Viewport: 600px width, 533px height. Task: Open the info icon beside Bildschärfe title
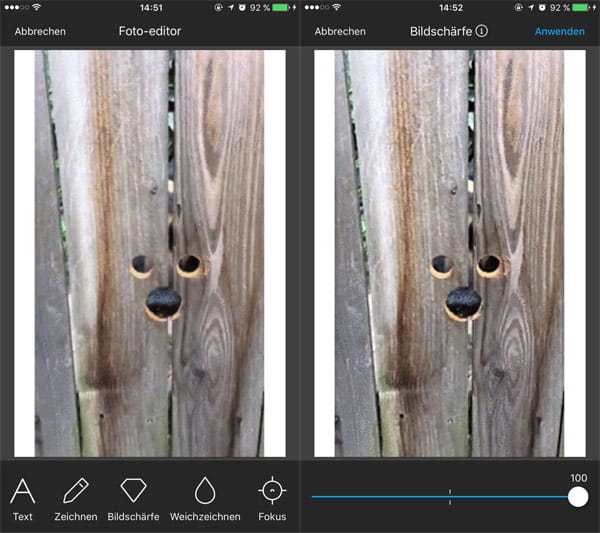point(482,31)
